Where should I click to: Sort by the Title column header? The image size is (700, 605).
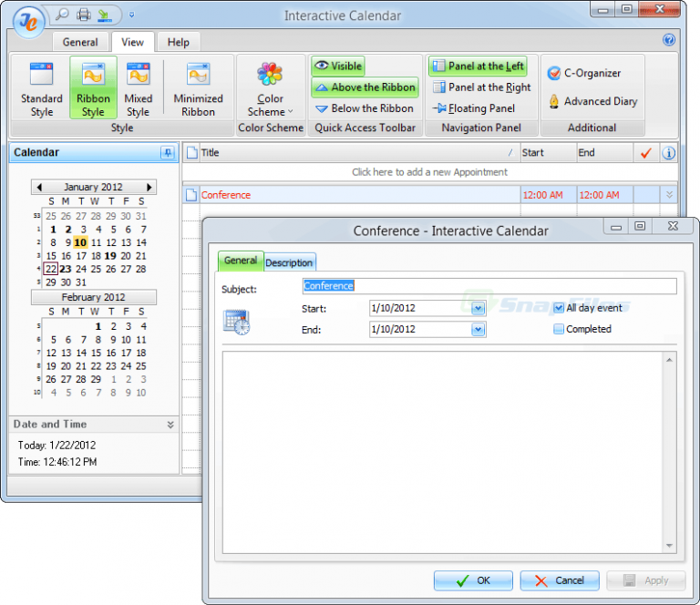(x=359, y=152)
